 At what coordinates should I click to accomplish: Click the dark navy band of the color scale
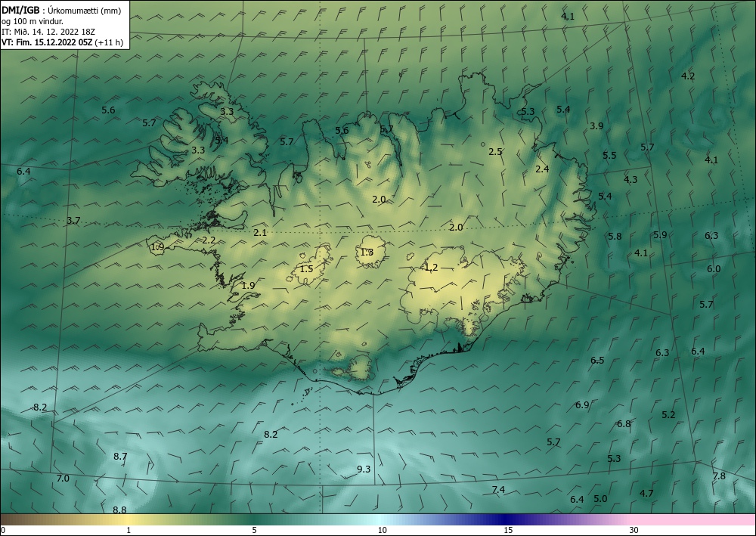(505, 519)
